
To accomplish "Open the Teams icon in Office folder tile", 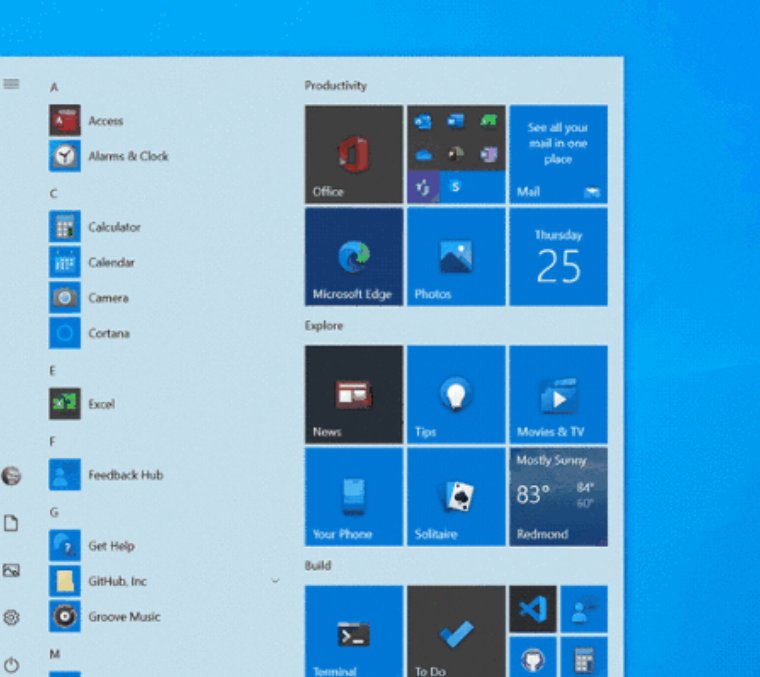I will pyautogui.click(x=424, y=187).
